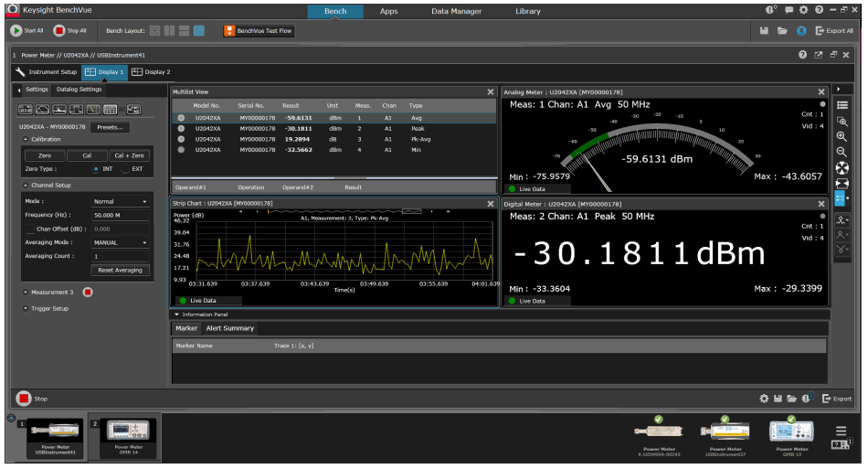The height and width of the screenshot is (469, 868).
Task: Click the Start All play icon
Action: (16, 30)
